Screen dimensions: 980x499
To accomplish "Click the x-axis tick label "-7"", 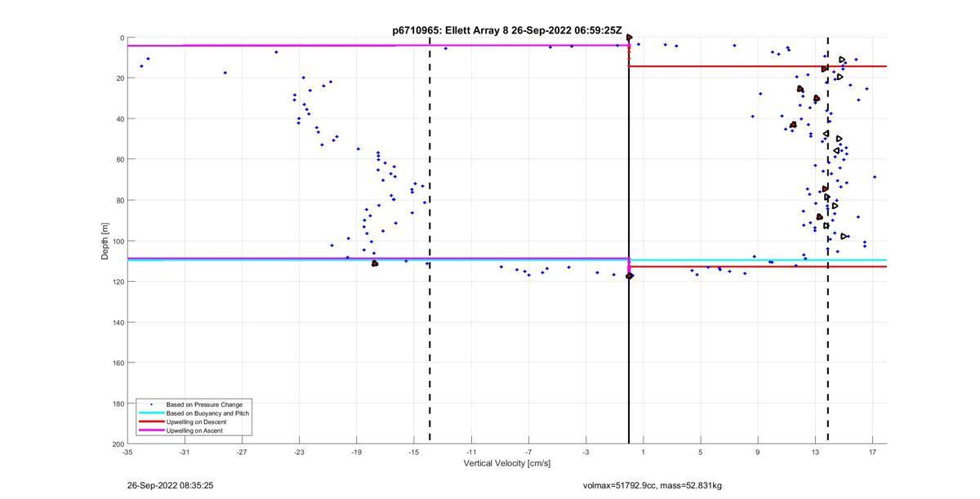I will click(x=528, y=452).
